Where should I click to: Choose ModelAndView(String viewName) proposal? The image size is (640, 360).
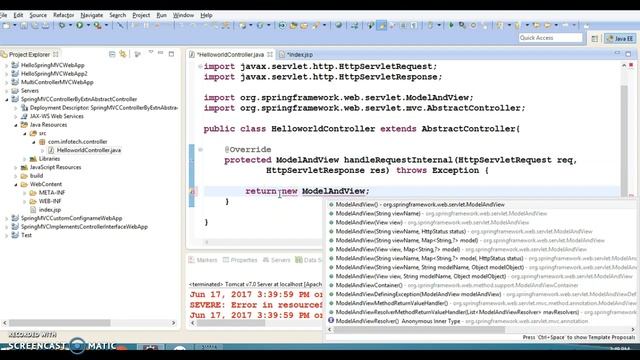[441, 213]
